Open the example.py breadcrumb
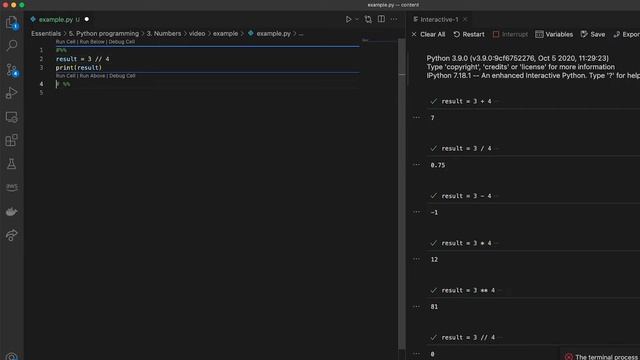The image size is (640, 360). 269,33
